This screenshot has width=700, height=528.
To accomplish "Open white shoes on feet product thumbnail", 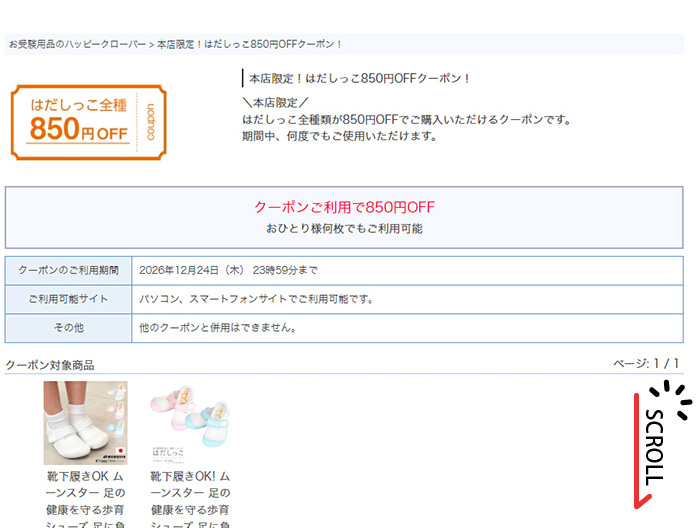I will click(85, 423).
